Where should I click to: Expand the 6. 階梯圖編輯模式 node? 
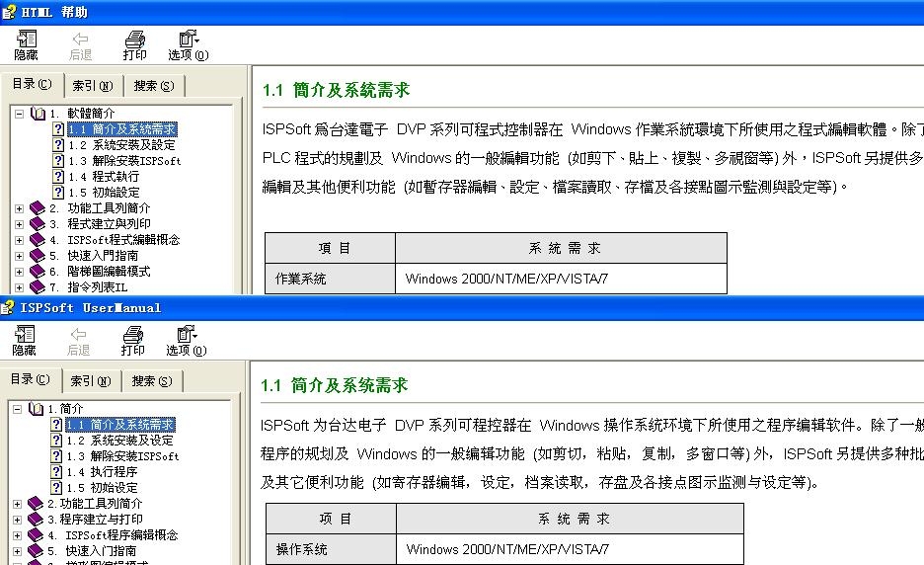click(x=20, y=272)
